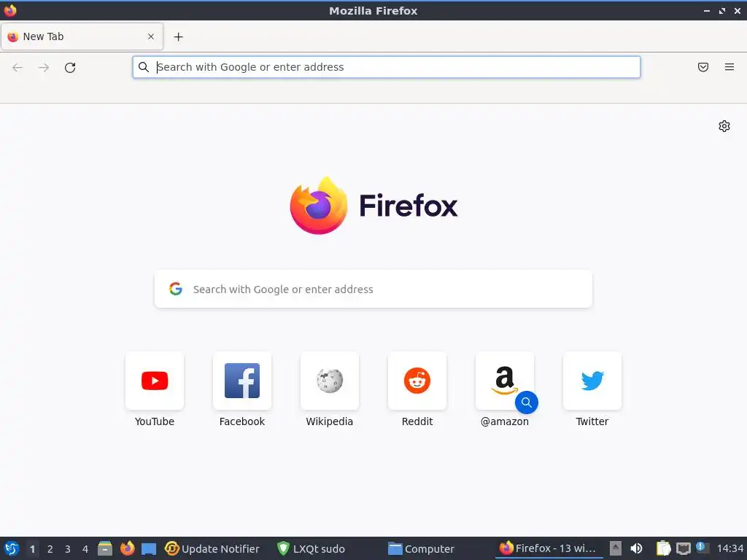Click the page's center Google search box
The image size is (747, 560).
click(373, 289)
